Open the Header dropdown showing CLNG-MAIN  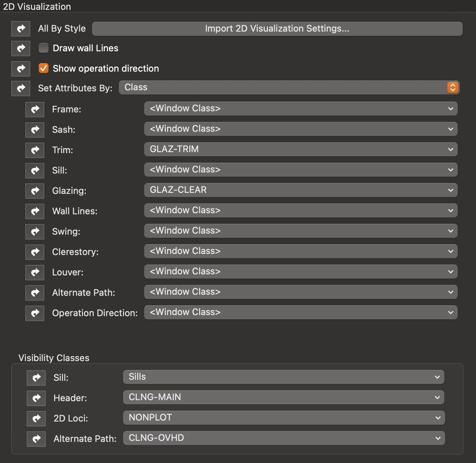click(283, 397)
